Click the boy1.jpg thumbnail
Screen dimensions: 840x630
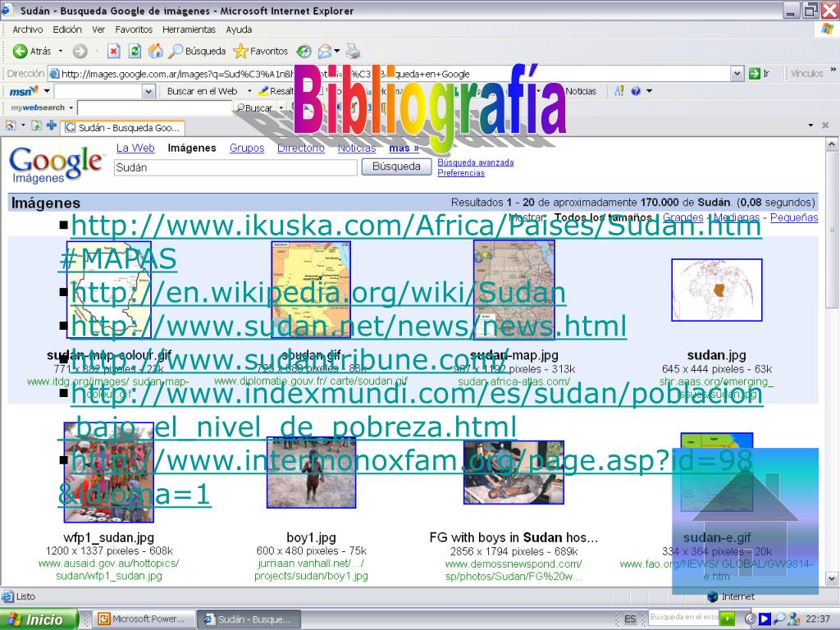(311, 472)
